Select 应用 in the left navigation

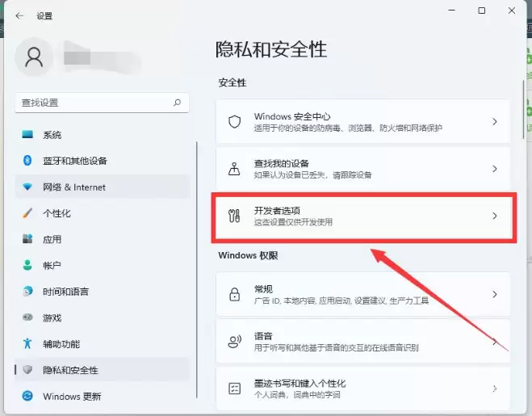[52, 239]
